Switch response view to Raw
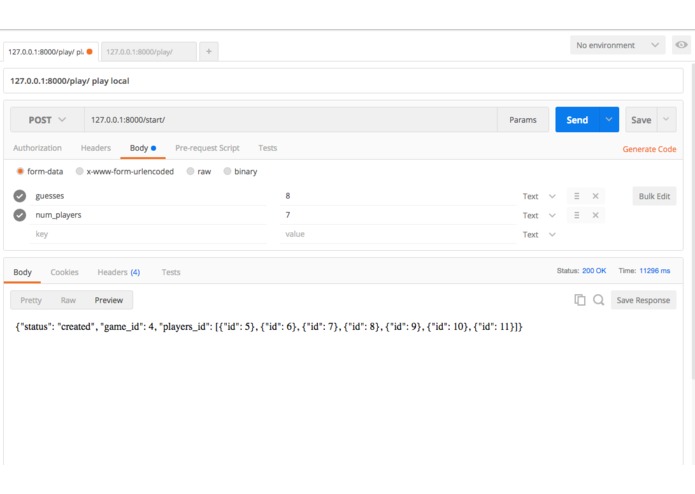Viewport: 695px width, 494px height. (x=68, y=300)
